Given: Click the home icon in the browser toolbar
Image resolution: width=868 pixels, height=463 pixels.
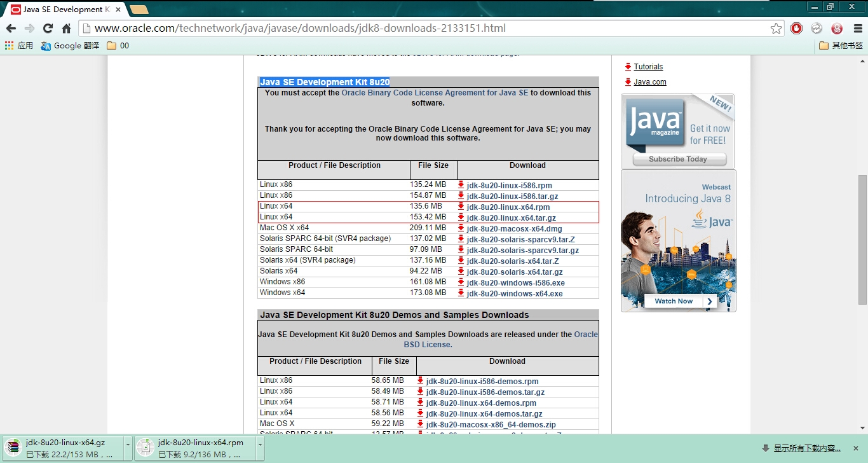Looking at the screenshot, I should 66,28.
